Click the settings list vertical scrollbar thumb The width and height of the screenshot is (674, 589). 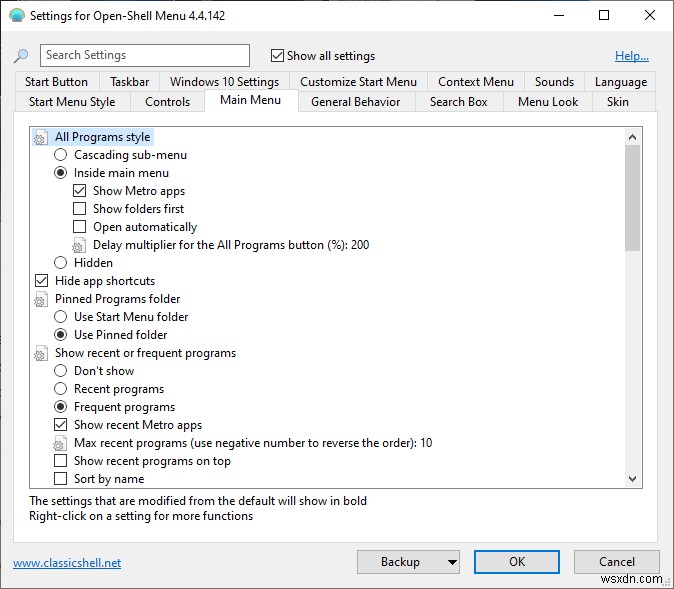(x=632, y=198)
